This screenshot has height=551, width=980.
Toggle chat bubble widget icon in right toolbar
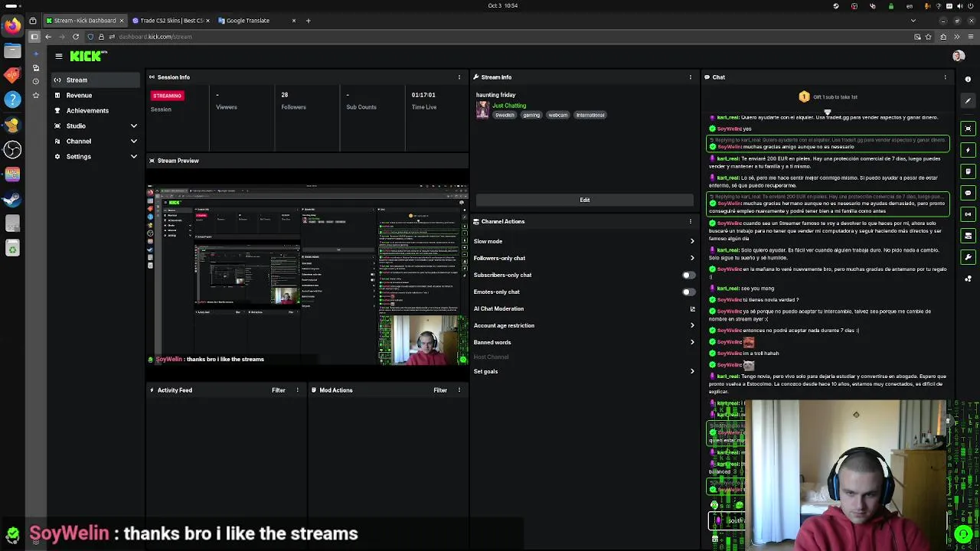[x=968, y=193]
